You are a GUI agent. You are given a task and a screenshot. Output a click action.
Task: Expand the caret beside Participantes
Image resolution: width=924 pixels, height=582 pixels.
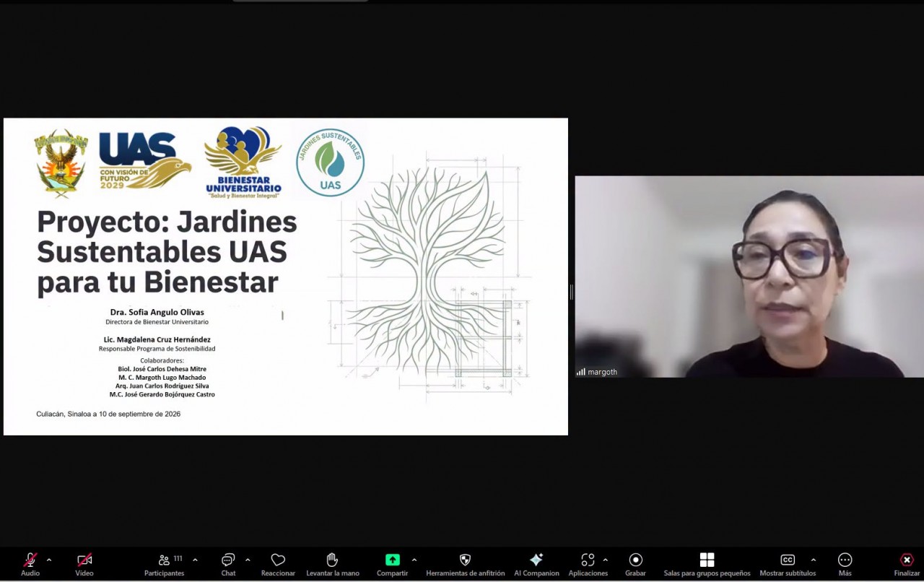coord(195,560)
